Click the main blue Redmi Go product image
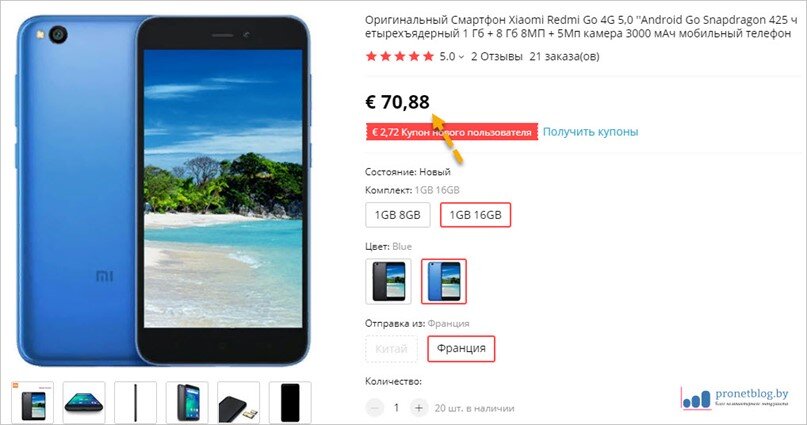Screen dimensions: 807x425 pos(164,190)
